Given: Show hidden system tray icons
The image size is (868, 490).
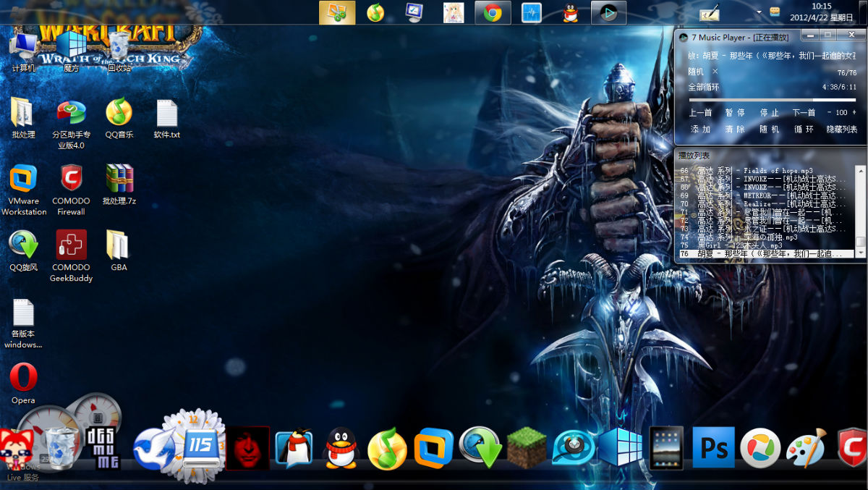Looking at the screenshot, I should (759, 12).
